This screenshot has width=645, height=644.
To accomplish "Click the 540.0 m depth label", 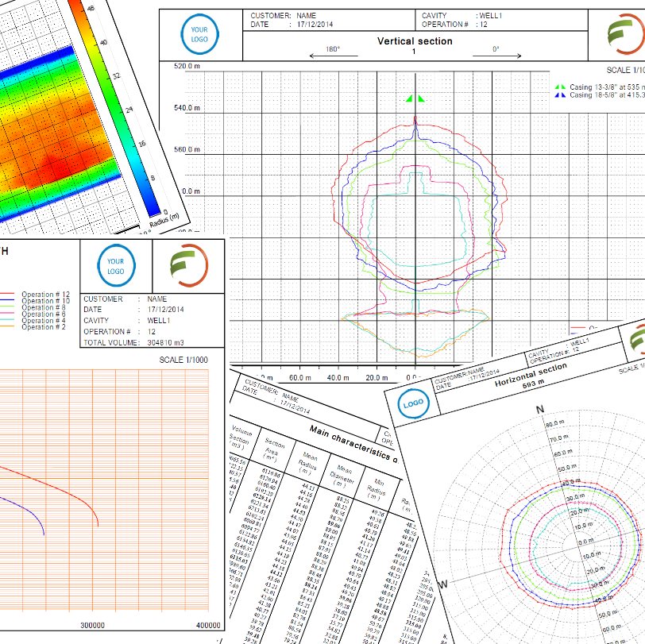I will click(x=187, y=108).
